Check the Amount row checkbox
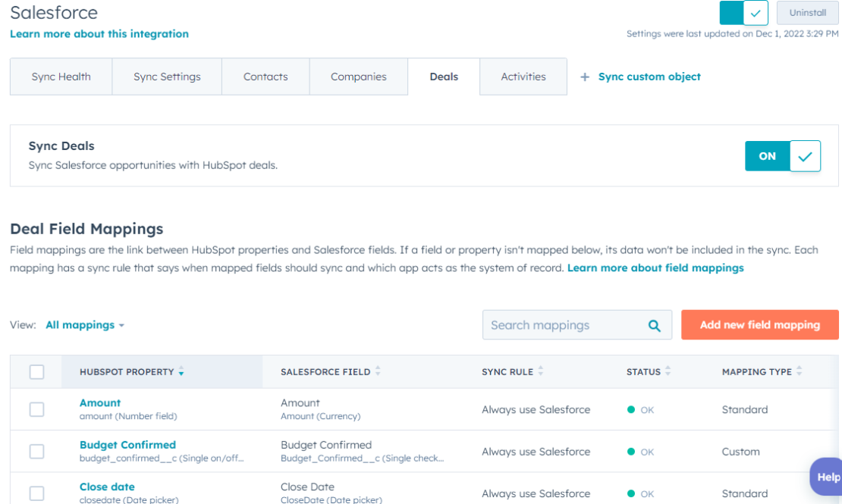 [36, 409]
